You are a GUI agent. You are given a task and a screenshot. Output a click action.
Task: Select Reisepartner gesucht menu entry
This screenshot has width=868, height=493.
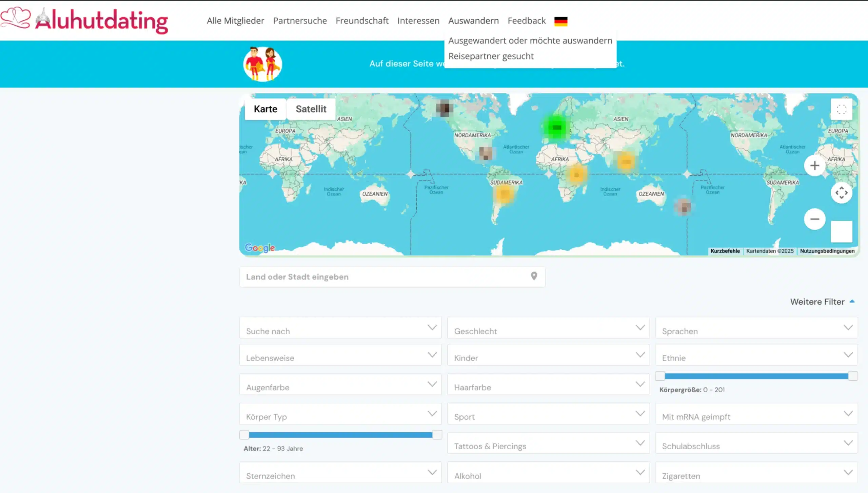(491, 56)
